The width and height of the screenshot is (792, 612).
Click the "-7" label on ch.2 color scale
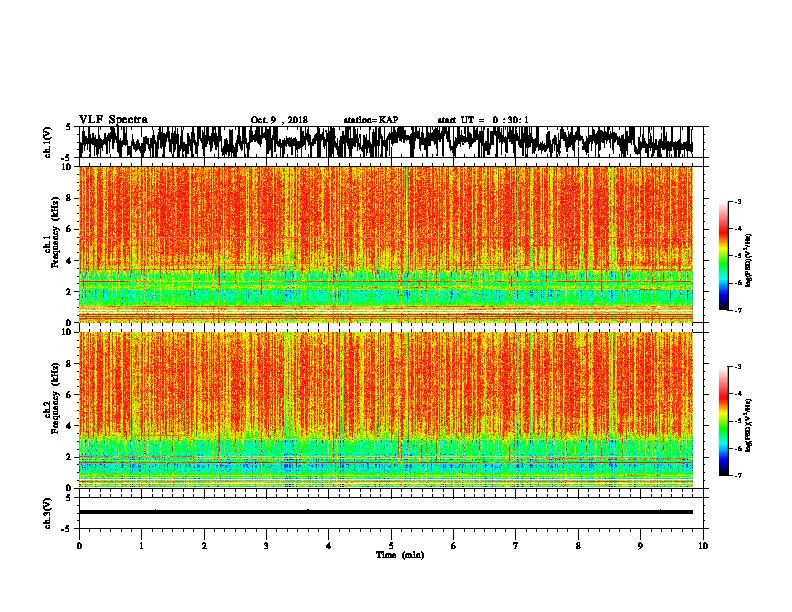click(738, 475)
